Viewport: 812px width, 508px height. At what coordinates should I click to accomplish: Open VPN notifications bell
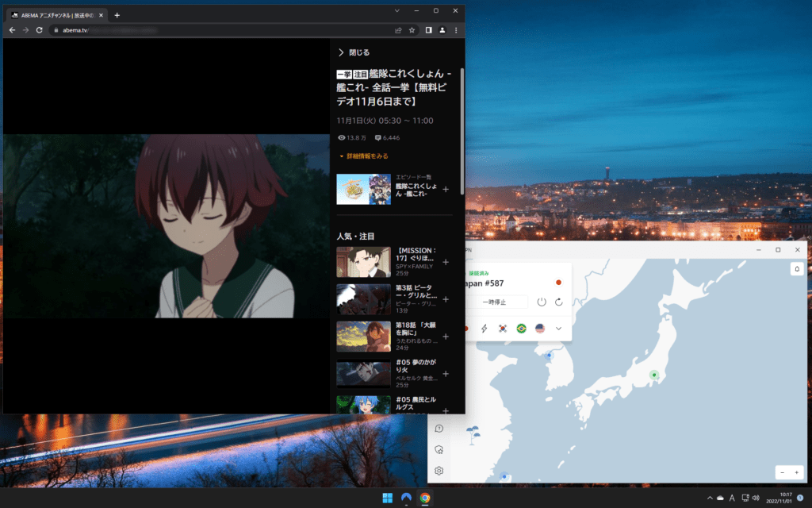click(797, 268)
